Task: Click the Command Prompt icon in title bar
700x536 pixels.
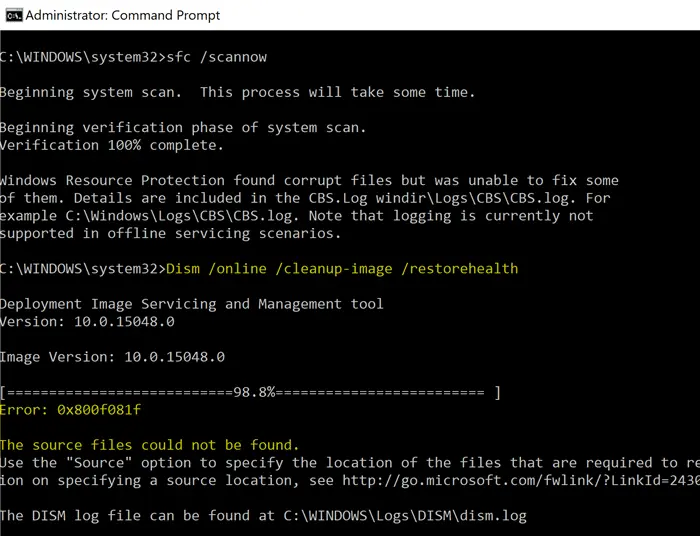Action: (10, 15)
